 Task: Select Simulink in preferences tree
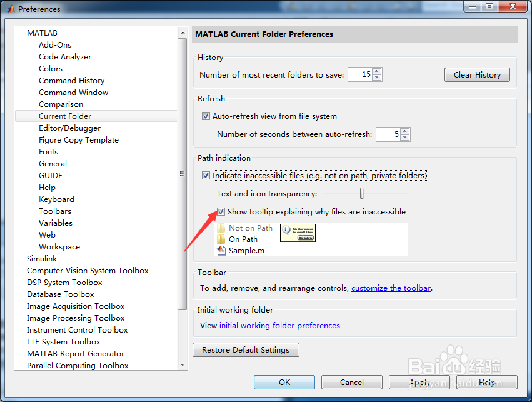pyautogui.click(x=42, y=258)
